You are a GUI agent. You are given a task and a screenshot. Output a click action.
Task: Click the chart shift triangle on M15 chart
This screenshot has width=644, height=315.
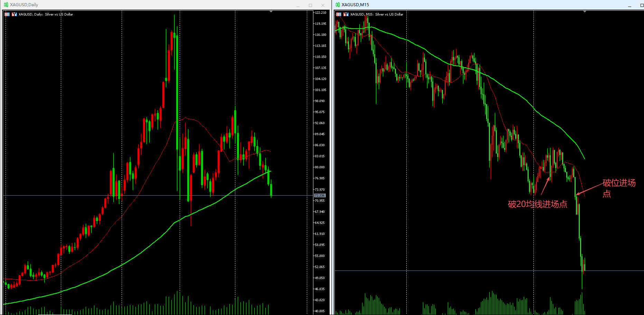coord(585,12)
